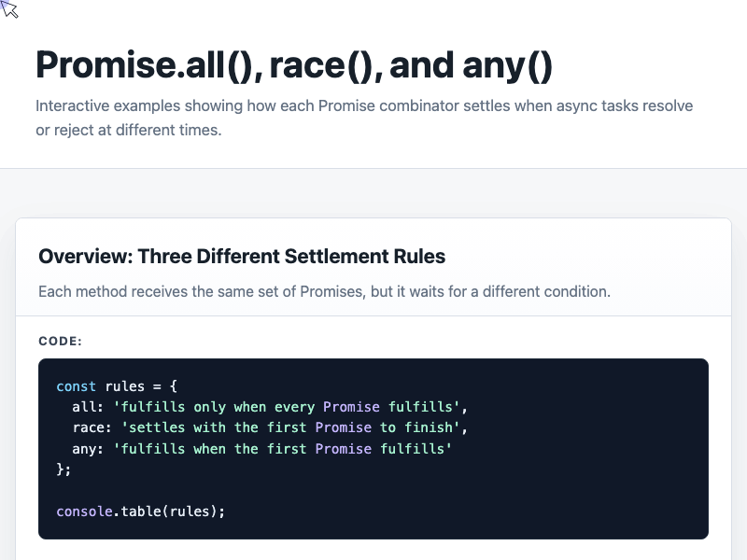Click the any: key in rules object
Image resolution: width=747 pixels, height=560 pixels.
88,449
